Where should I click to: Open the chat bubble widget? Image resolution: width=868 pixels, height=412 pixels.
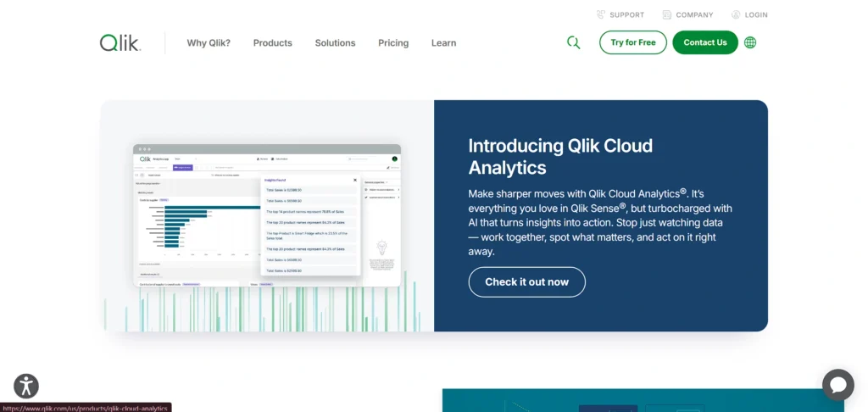coord(838,385)
